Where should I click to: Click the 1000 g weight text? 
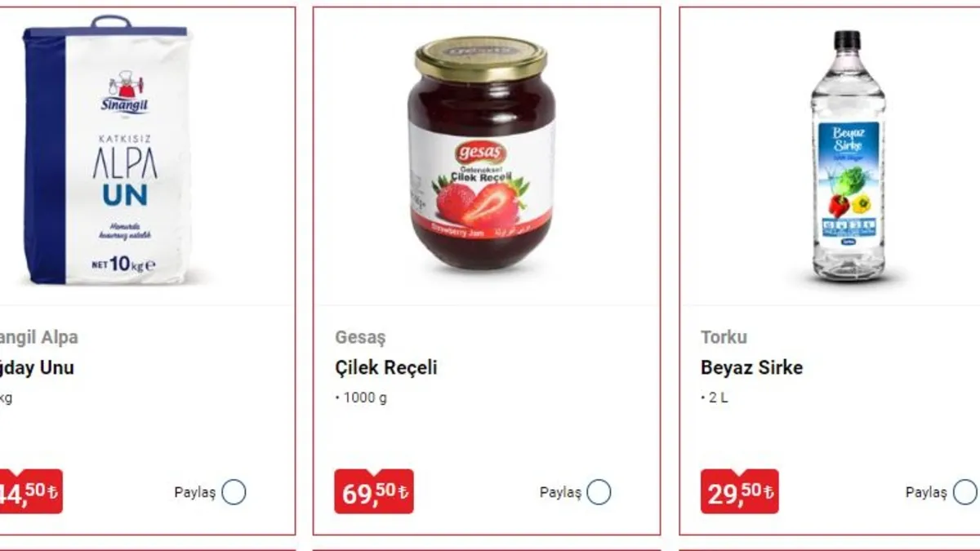point(363,399)
